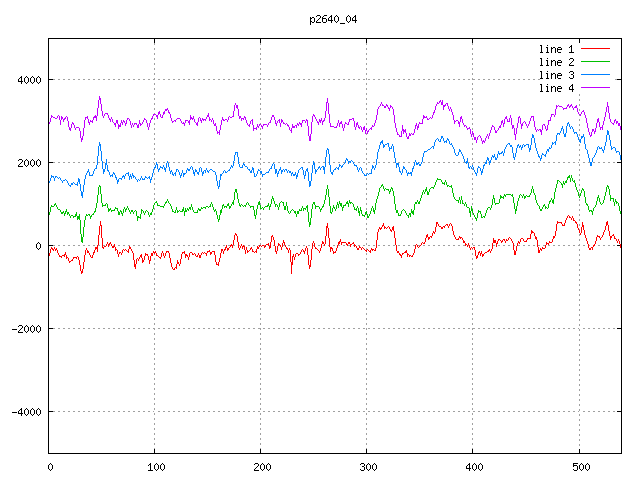Click y-axis label -2000
This screenshot has height=480, width=640.
[x=27, y=329]
